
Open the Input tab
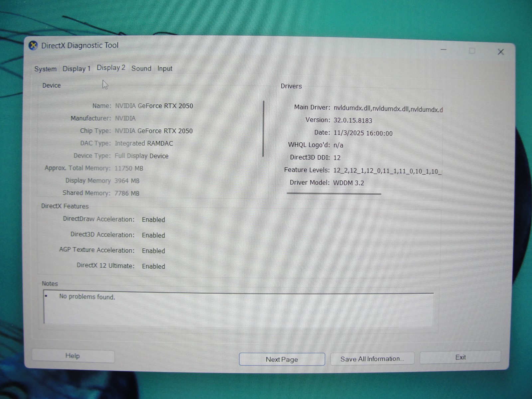pos(165,68)
